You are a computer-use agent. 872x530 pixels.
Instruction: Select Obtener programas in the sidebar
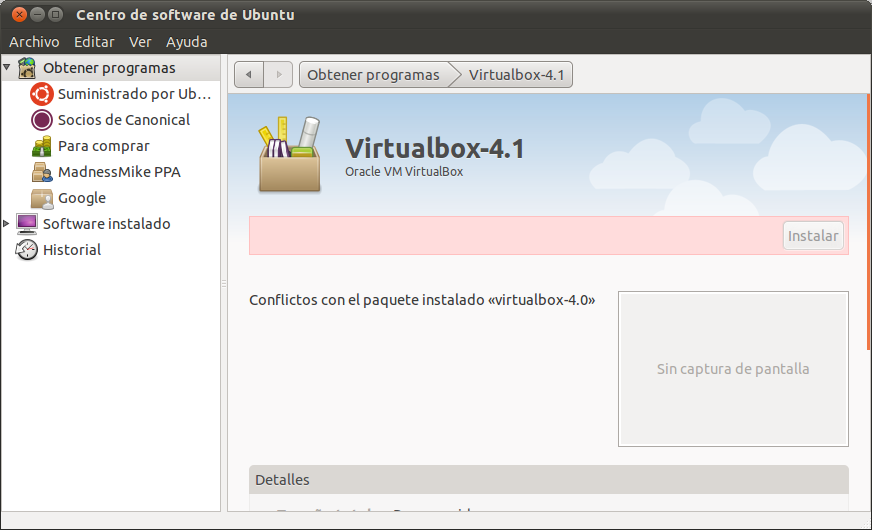point(110,68)
